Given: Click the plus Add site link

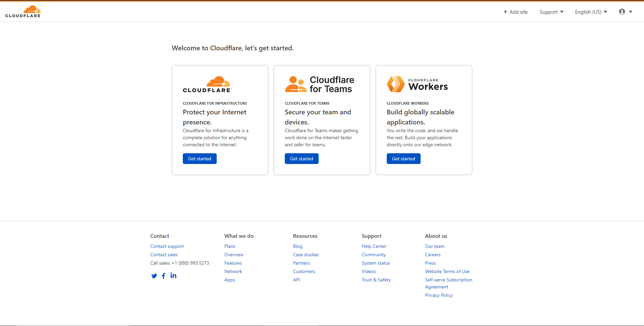Looking at the screenshot, I should point(516,12).
